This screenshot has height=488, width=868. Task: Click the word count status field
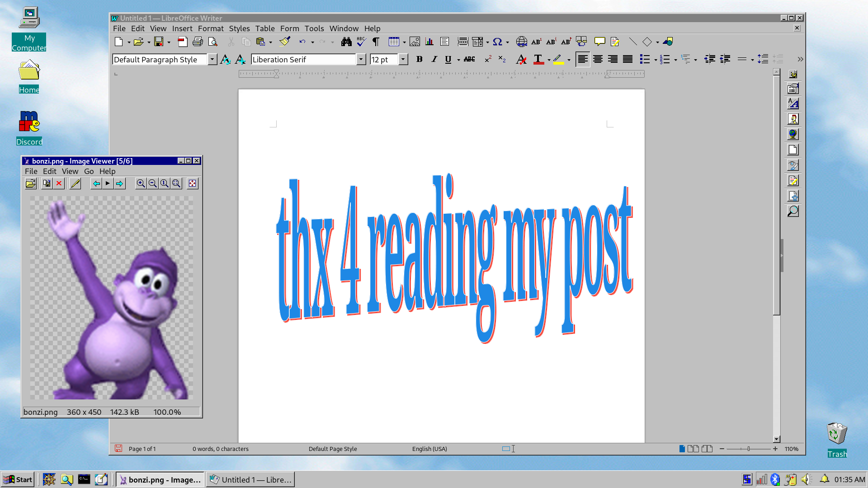(221, 449)
